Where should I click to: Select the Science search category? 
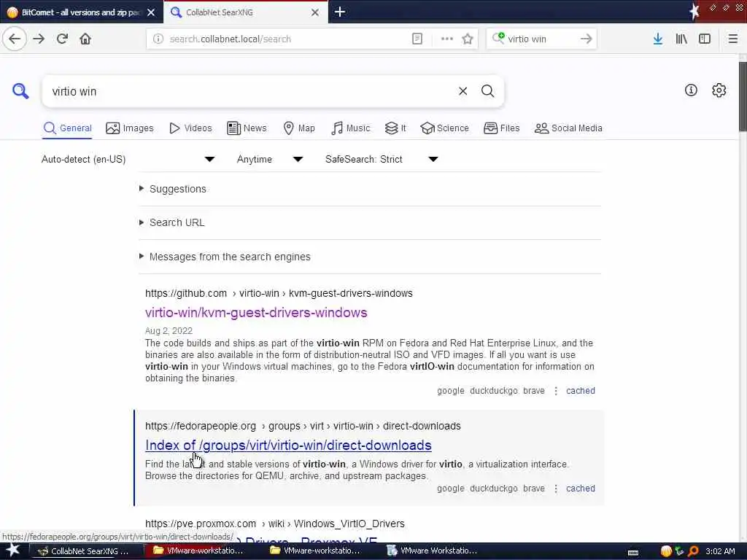[x=444, y=128]
